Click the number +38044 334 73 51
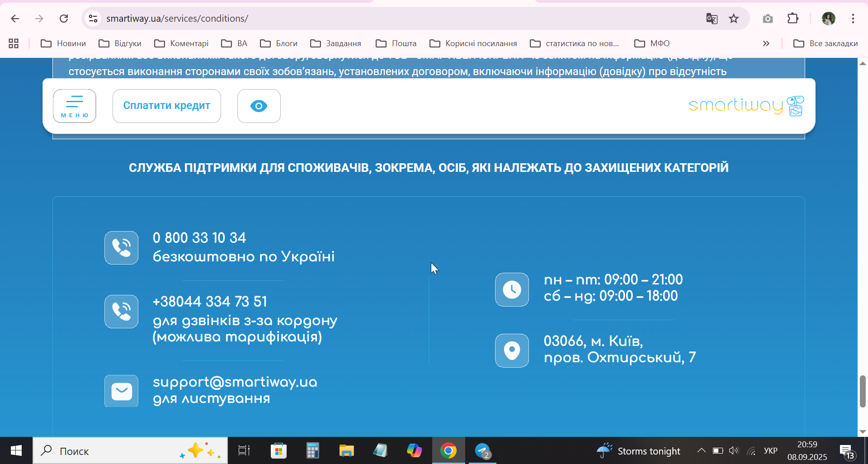 (x=210, y=302)
